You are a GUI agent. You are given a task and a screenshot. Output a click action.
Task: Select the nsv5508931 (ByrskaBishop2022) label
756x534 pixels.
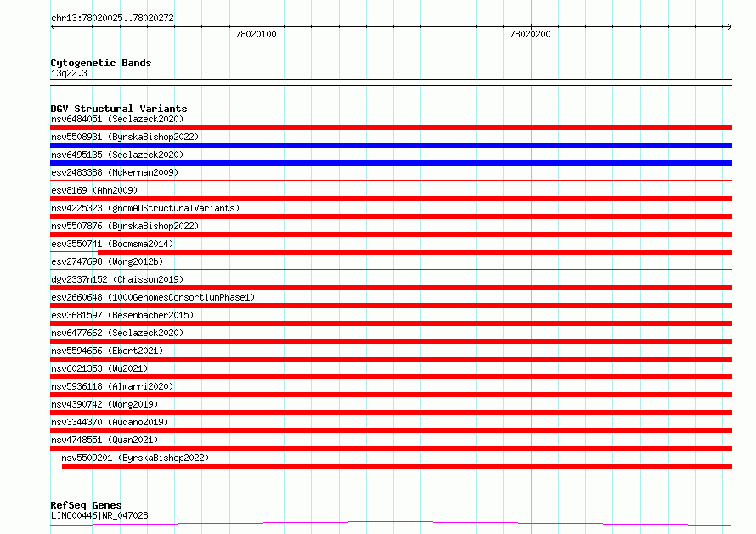click(125, 137)
